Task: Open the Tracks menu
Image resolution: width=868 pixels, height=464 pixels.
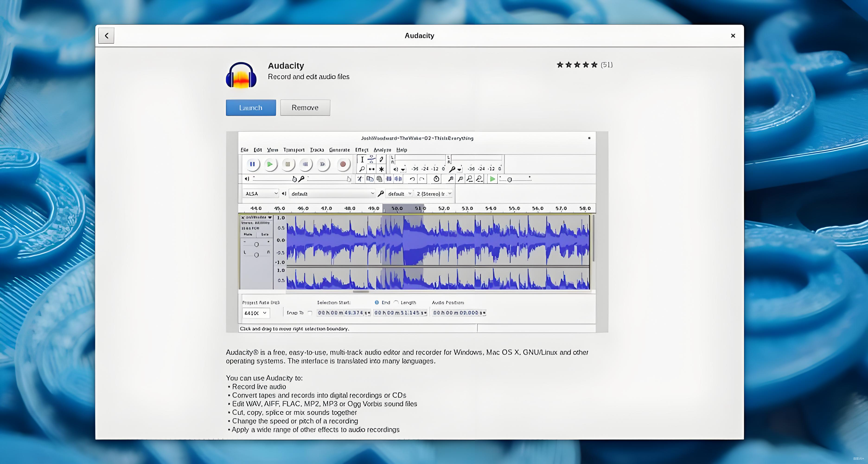Action: (317, 150)
